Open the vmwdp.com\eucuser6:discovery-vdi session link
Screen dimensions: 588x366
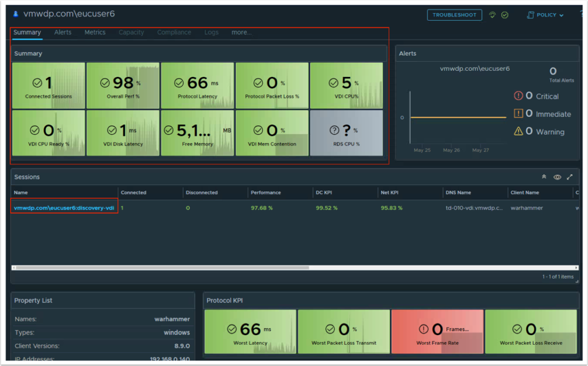tap(64, 207)
